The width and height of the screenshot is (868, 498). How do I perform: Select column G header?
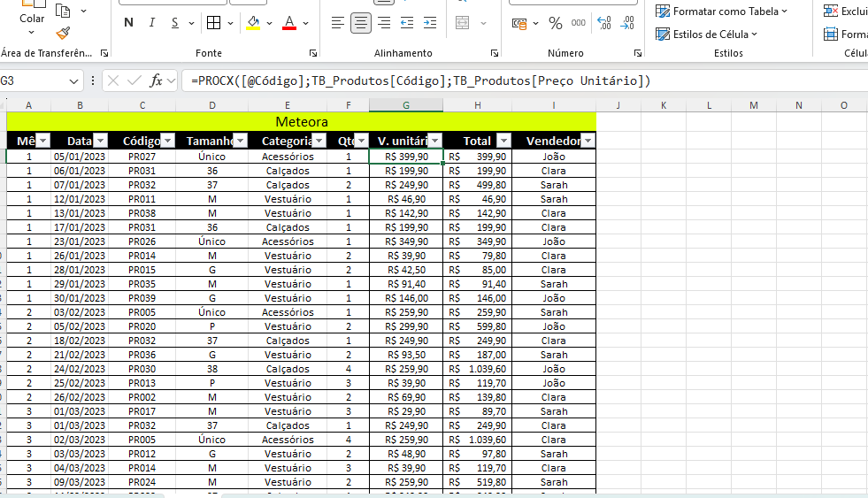click(x=406, y=105)
